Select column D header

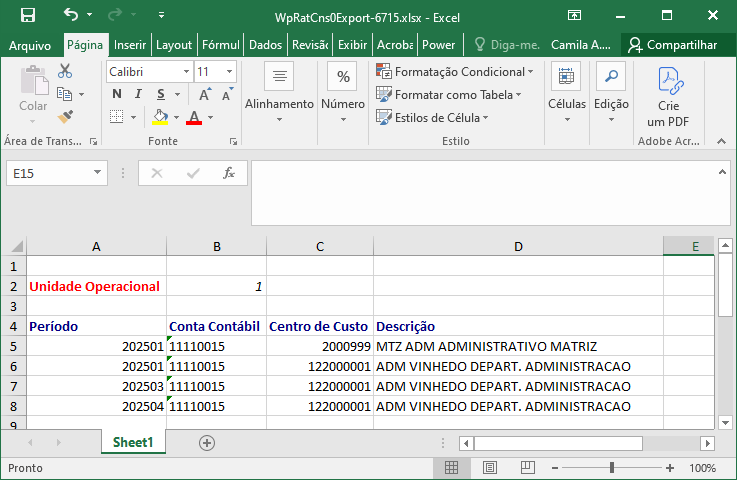(518, 247)
